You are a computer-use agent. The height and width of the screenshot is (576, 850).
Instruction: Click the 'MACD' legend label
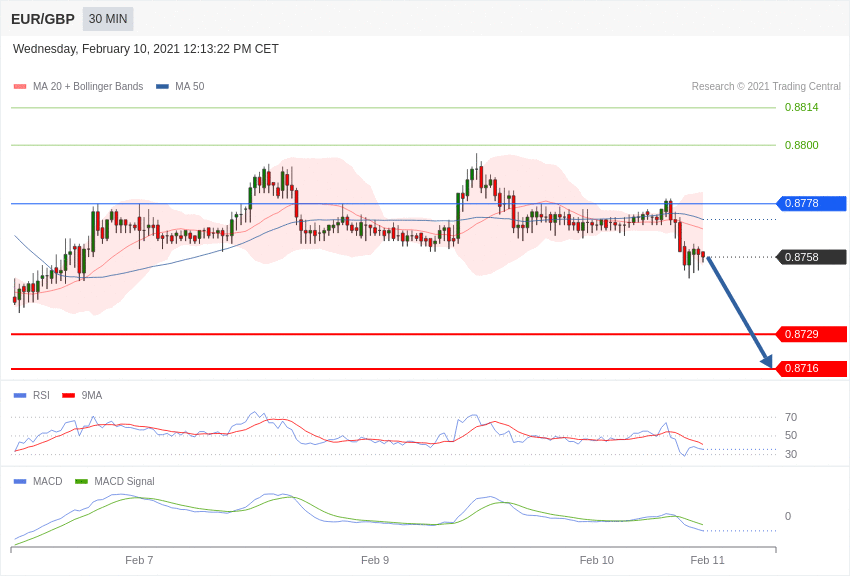tap(48, 481)
